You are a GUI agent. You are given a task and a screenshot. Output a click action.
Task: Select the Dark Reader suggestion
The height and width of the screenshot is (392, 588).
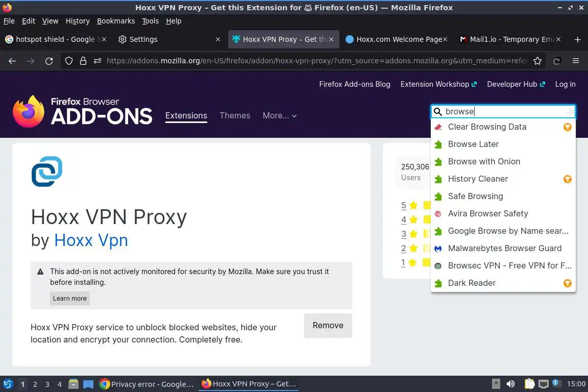coord(503,283)
